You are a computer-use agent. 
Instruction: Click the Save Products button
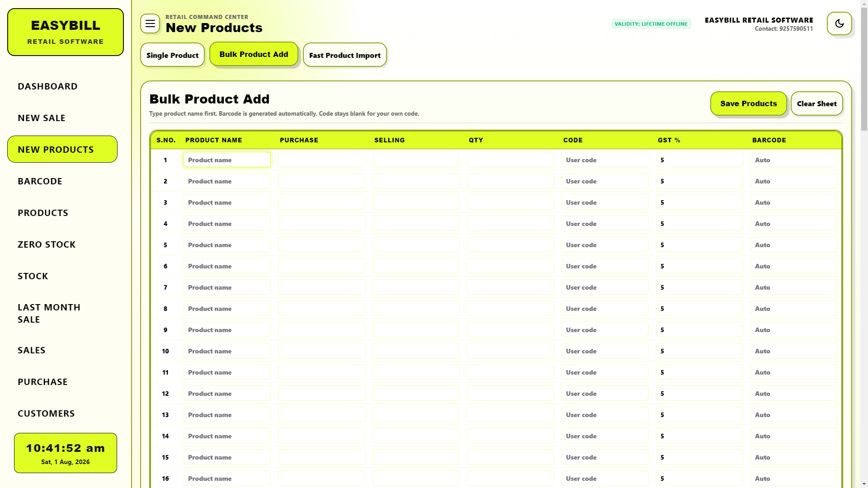tap(749, 103)
